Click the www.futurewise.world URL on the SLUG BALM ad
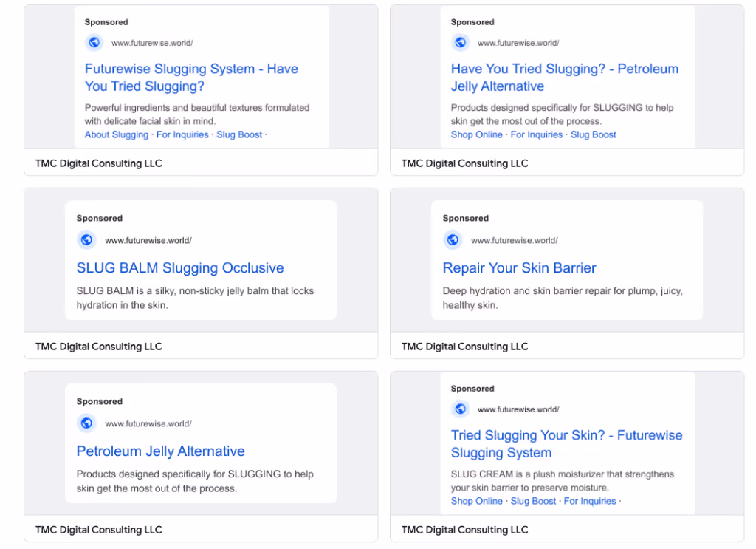The image size is (756, 549). [148, 239]
